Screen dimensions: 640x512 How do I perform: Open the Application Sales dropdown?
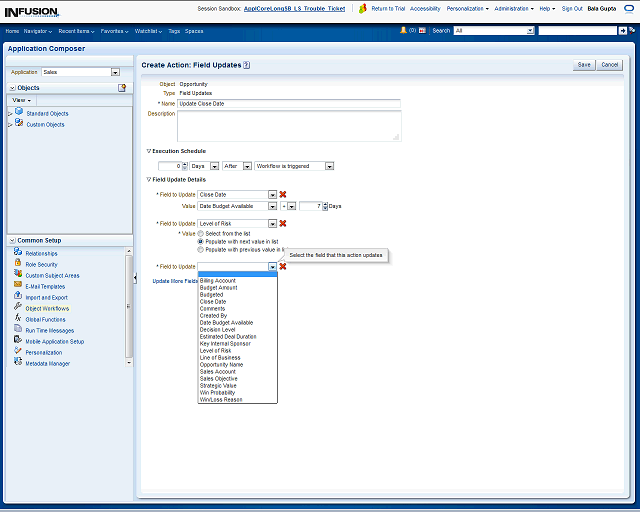click(x=115, y=72)
